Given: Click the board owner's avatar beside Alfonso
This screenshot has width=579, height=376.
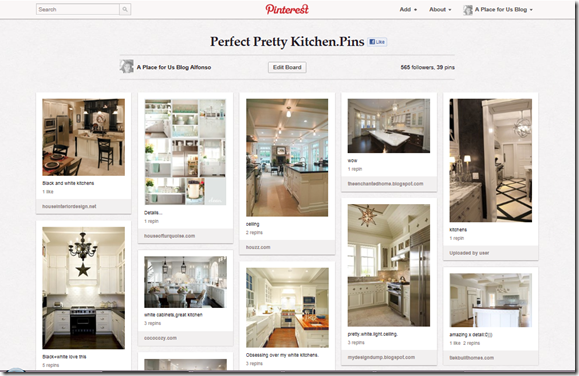Looking at the screenshot, I should tap(127, 67).
